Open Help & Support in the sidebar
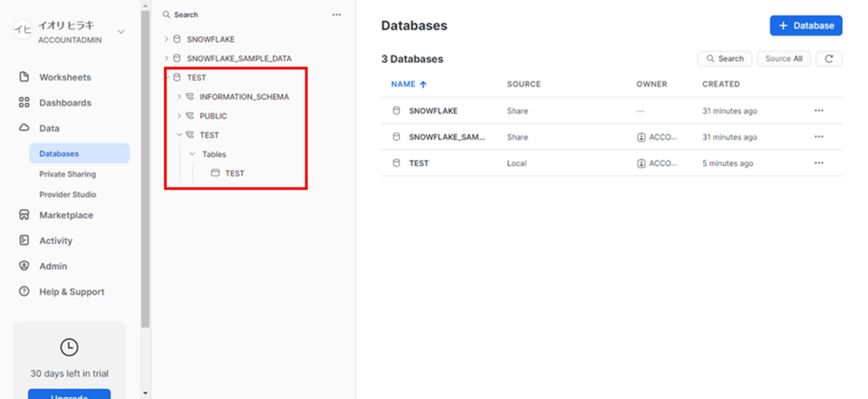 [72, 292]
